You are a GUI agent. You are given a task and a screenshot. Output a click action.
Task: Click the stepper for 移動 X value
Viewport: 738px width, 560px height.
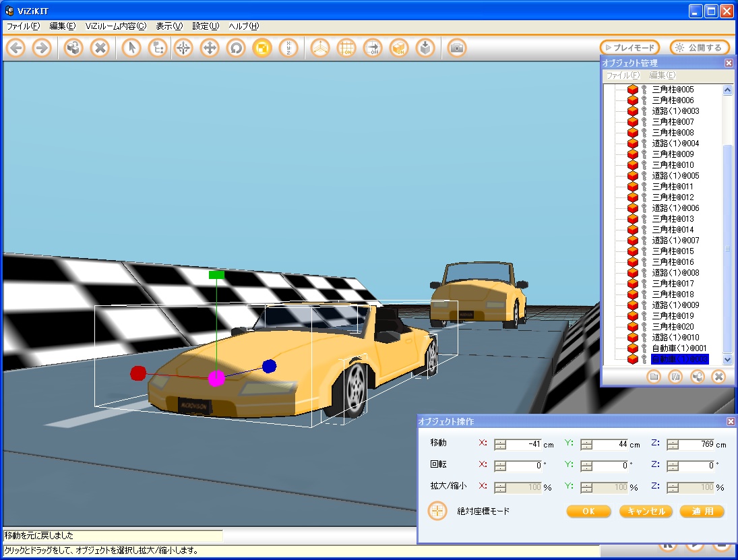click(x=500, y=444)
